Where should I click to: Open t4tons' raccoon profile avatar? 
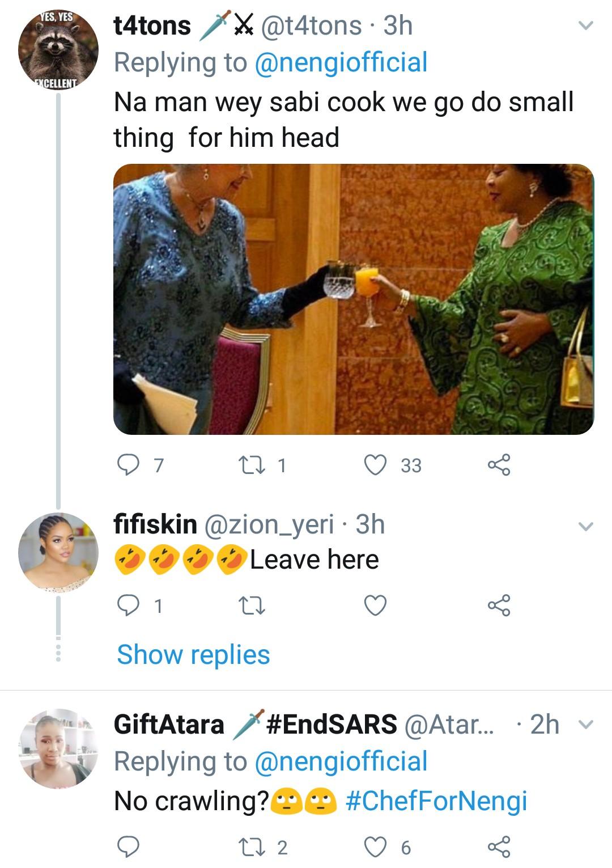point(58,49)
